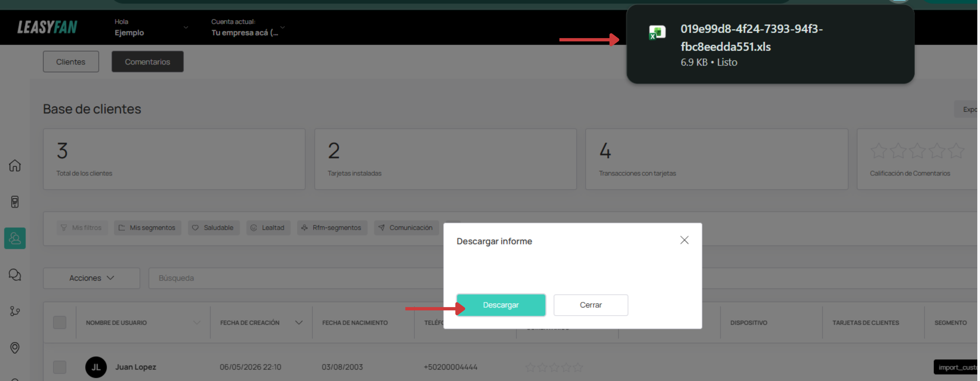This screenshot has height=381, width=980.
Task: Open the card device icon in sidebar
Action: (15, 201)
